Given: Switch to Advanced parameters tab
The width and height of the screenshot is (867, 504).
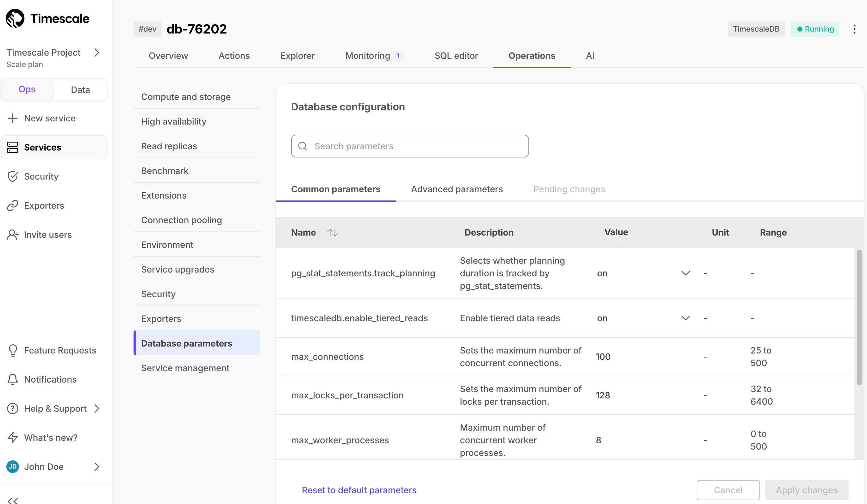Looking at the screenshot, I should [x=457, y=189].
